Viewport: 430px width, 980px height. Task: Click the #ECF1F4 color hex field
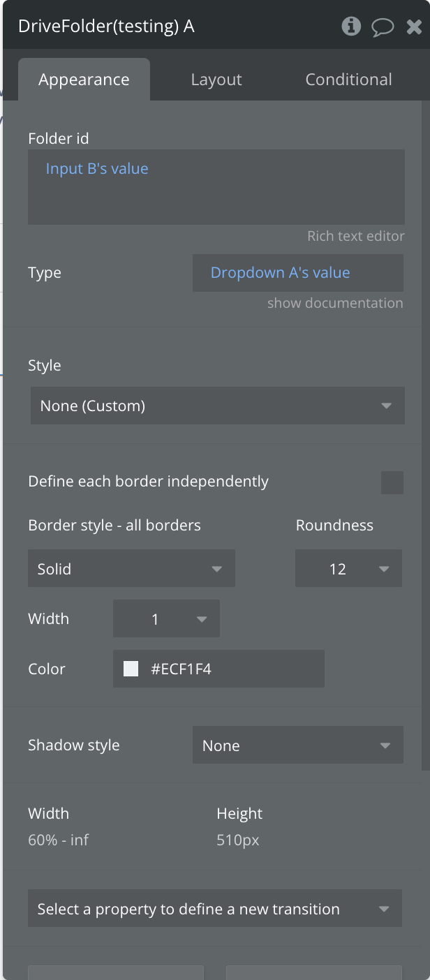coord(230,669)
